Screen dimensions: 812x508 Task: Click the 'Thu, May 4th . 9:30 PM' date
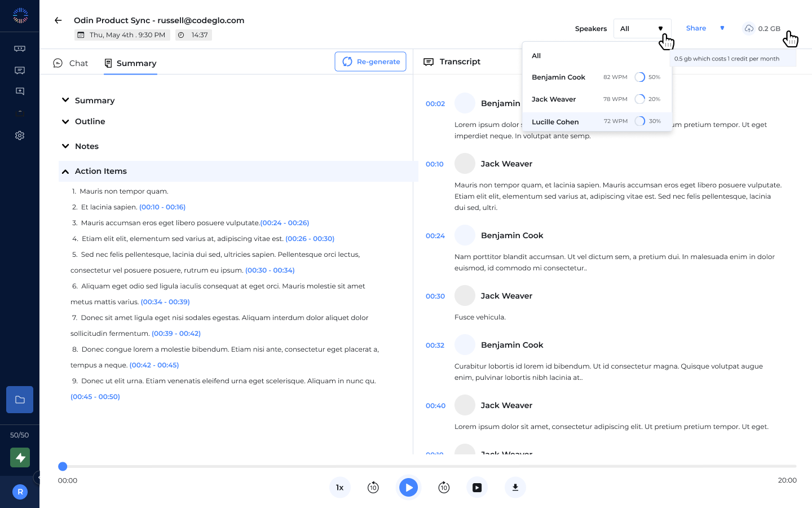(127, 35)
